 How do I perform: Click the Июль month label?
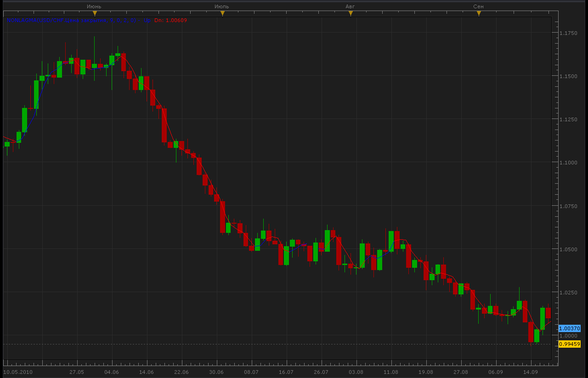[x=222, y=6]
